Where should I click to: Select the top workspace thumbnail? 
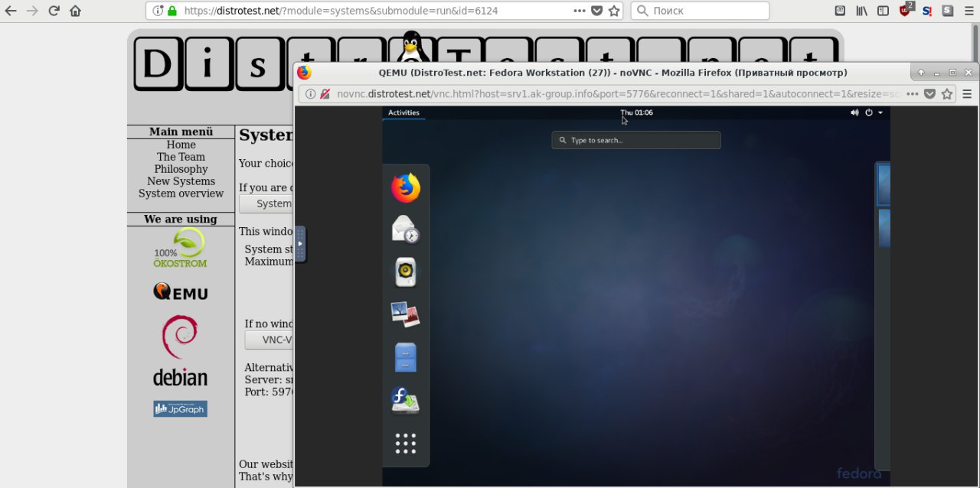(884, 184)
